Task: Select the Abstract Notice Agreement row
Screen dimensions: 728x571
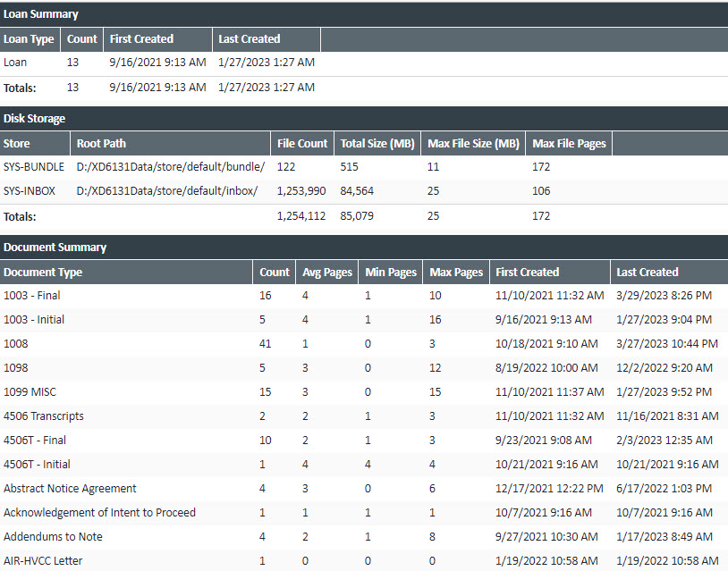Action: 70,489
